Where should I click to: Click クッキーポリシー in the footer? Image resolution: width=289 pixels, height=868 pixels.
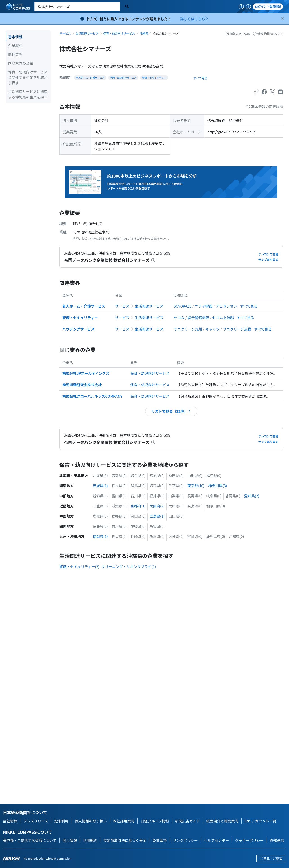click(x=249, y=840)
